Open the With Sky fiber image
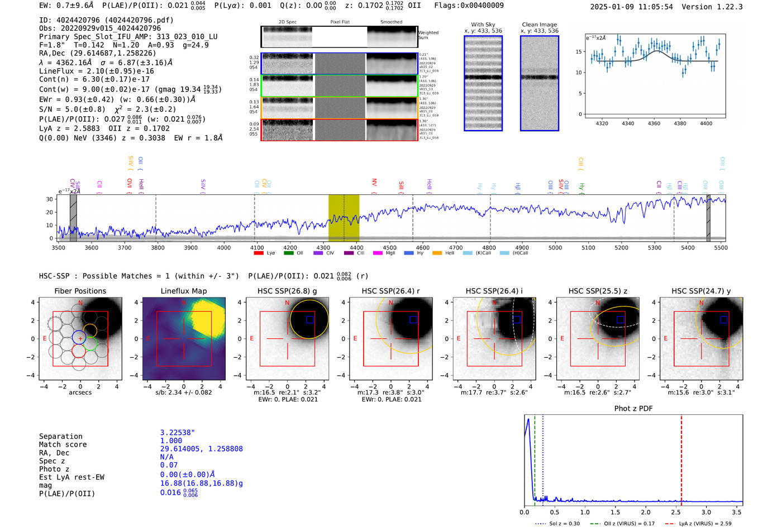The height and width of the screenshot is (532, 782). click(x=483, y=83)
